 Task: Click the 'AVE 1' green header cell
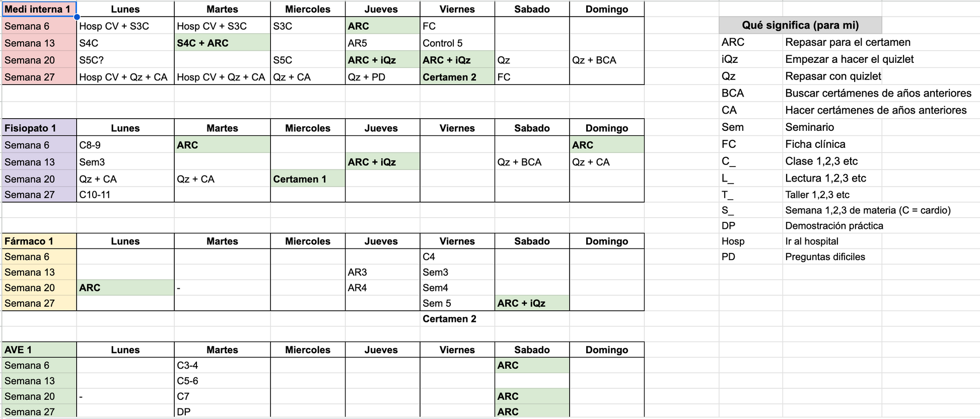(39, 350)
